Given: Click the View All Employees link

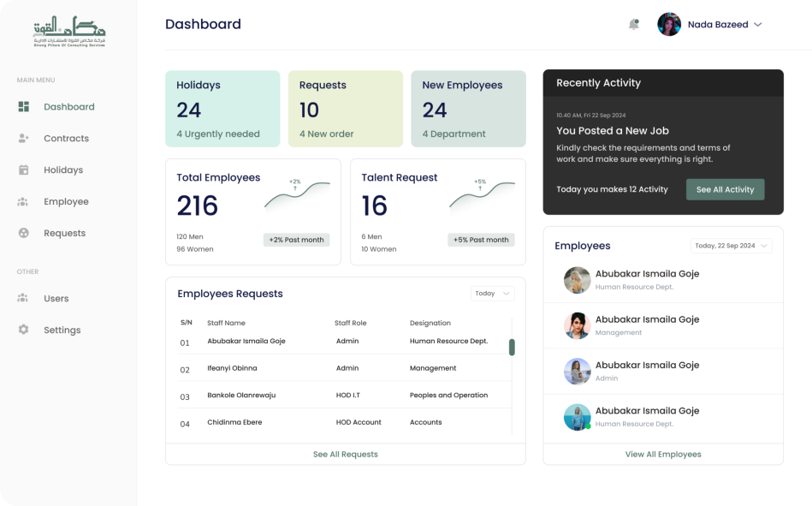Looking at the screenshot, I should (x=662, y=454).
